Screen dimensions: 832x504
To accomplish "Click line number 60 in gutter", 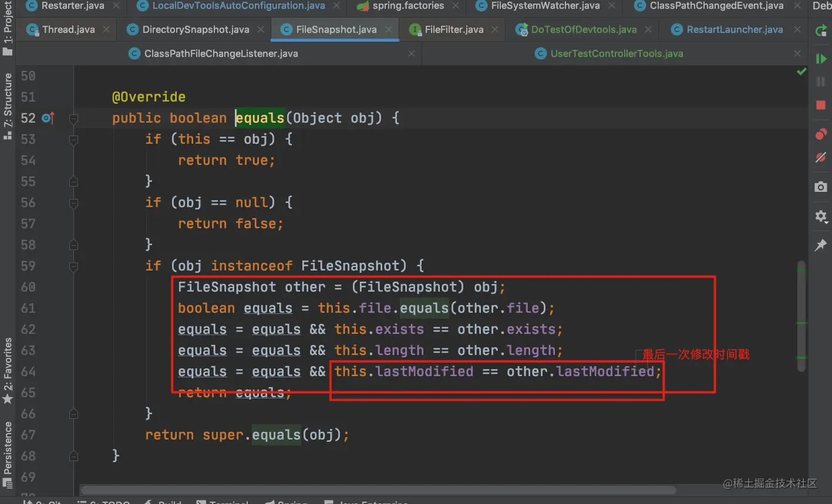I will tap(28, 287).
